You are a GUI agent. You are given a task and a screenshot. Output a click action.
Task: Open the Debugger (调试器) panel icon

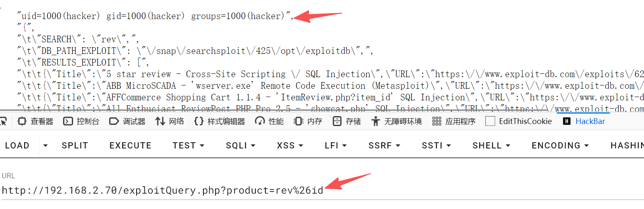(114, 122)
